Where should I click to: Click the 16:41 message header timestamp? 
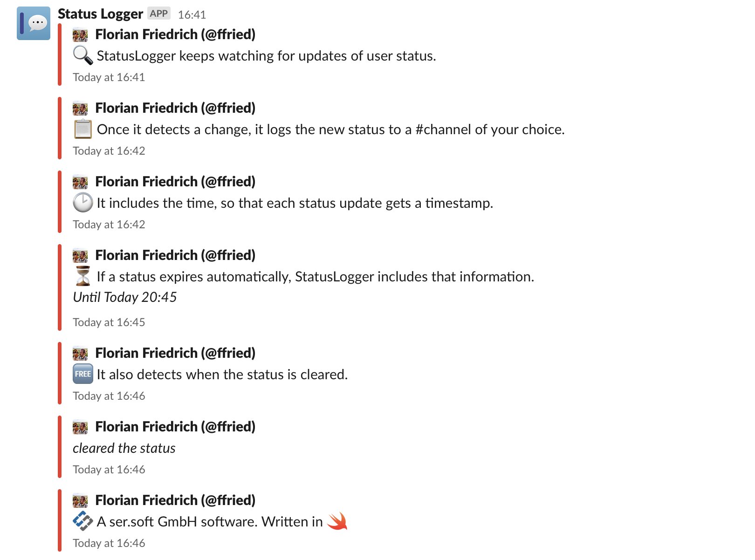click(192, 15)
